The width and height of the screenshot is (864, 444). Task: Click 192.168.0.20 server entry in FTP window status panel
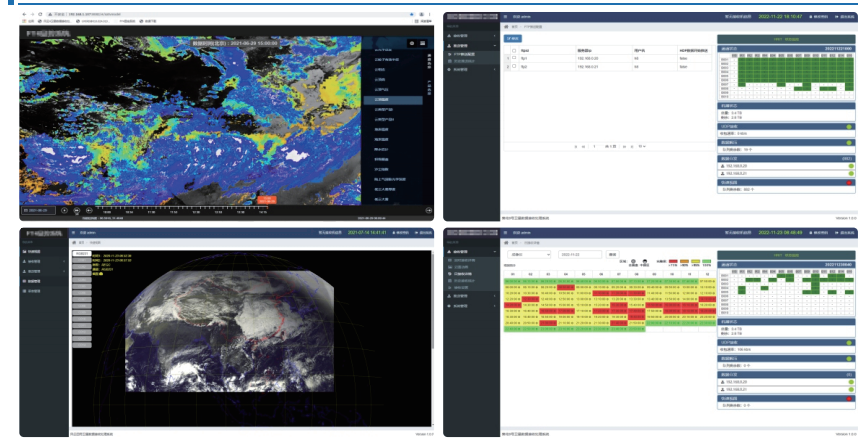tap(786, 166)
